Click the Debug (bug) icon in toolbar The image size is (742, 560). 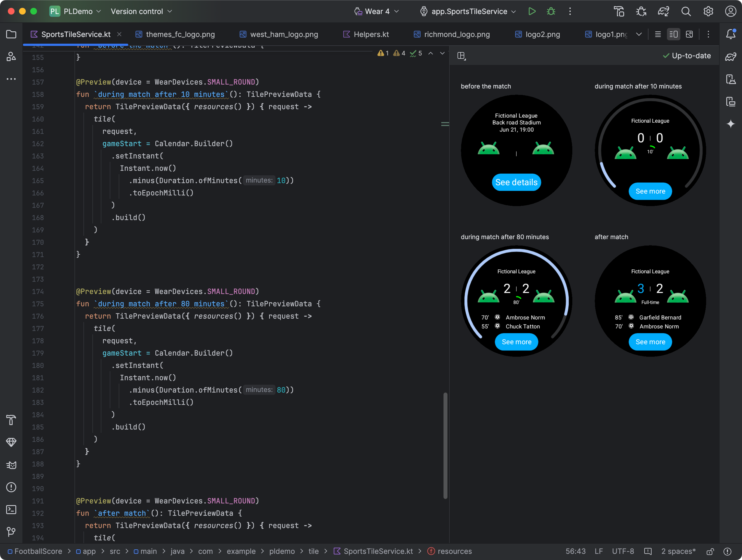(x=552, y=12)
